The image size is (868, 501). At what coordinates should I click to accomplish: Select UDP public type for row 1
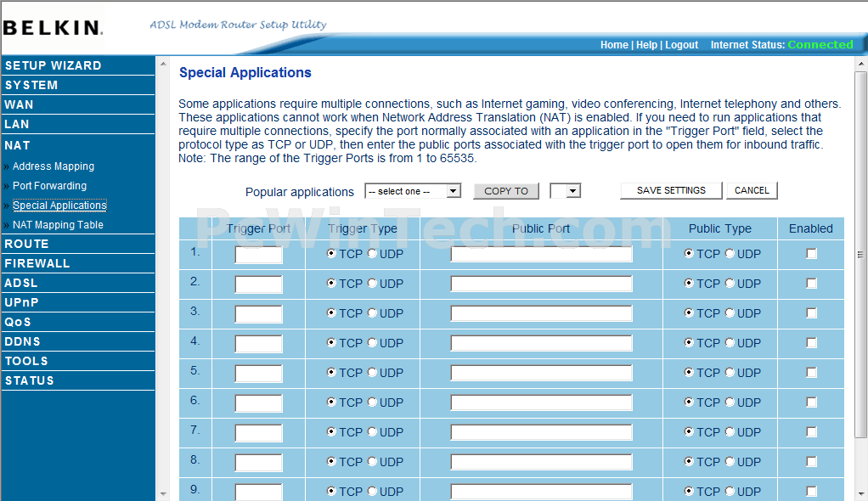click(x=730, y=254)
